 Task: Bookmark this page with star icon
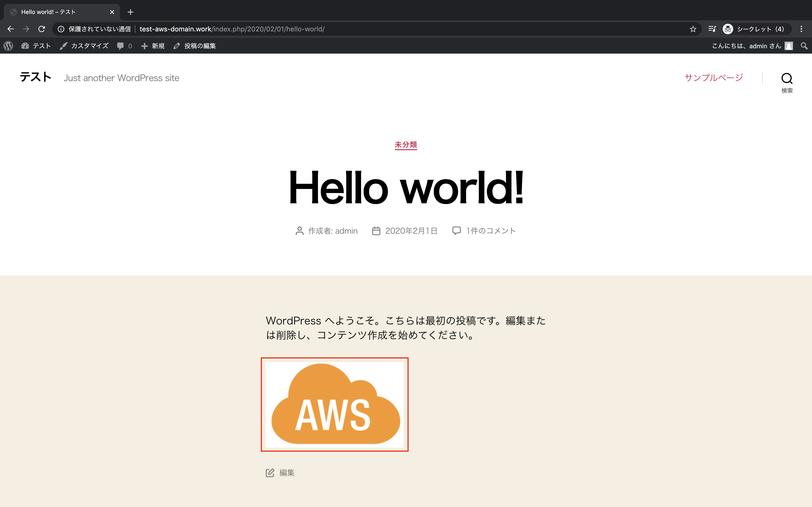pos(693,29)
